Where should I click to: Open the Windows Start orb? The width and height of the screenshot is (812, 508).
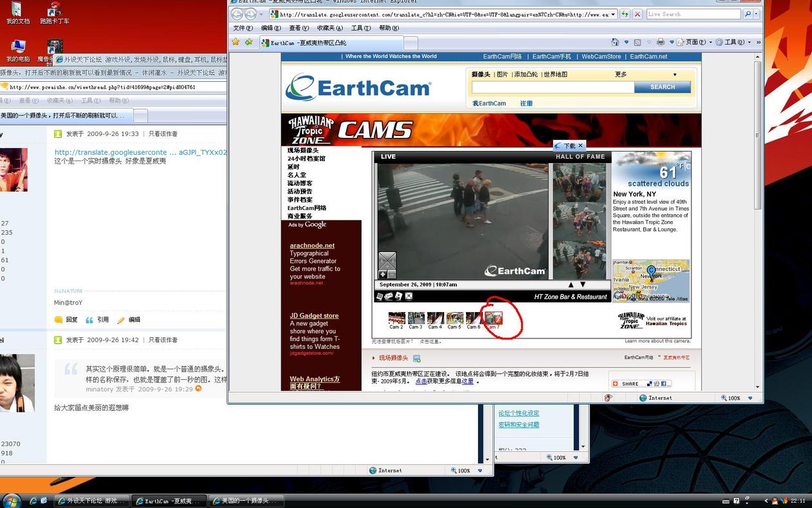(x=12, y=501)
